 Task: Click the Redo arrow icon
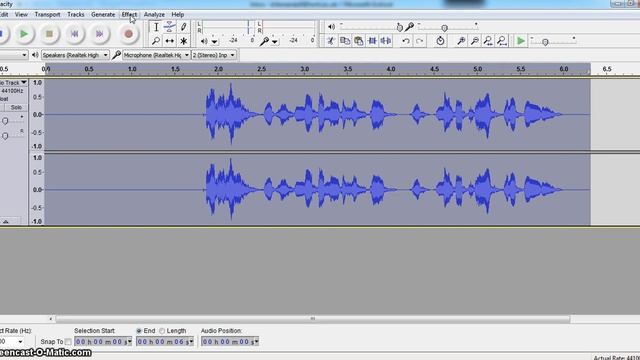(419, 41)
